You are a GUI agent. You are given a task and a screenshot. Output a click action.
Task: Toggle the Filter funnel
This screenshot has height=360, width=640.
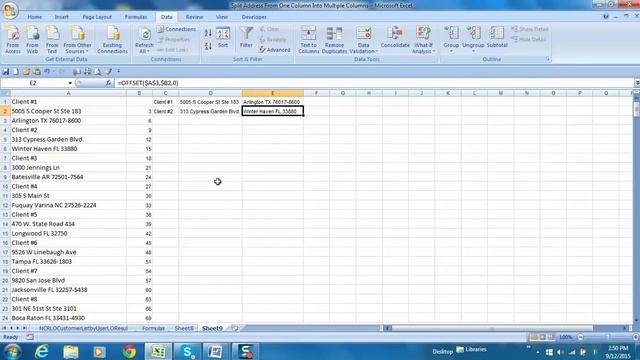coord(246,38)
